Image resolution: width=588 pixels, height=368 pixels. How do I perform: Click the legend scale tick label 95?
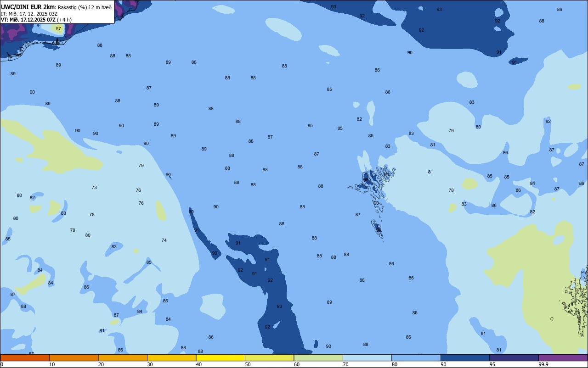pyautogui.click(x=492, y=364)
